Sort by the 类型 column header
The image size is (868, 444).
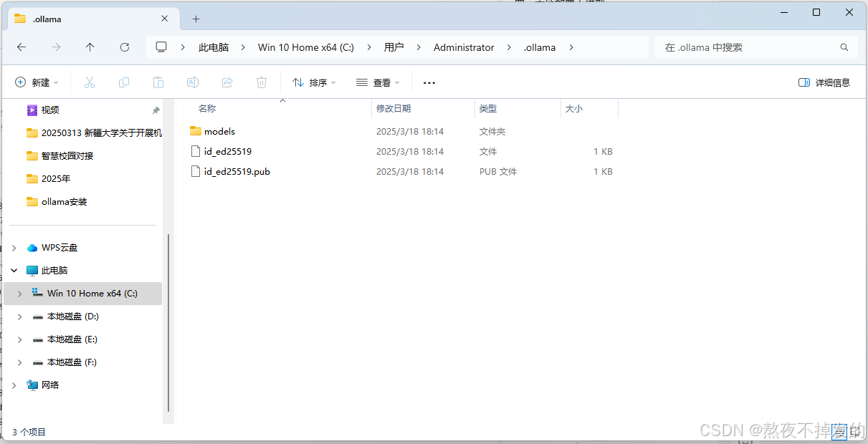pos(488,109)
